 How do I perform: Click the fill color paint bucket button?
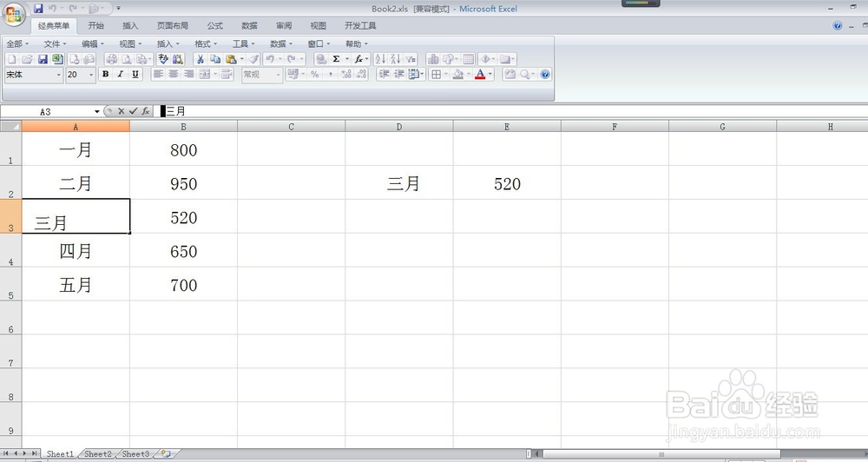(457, 74)
